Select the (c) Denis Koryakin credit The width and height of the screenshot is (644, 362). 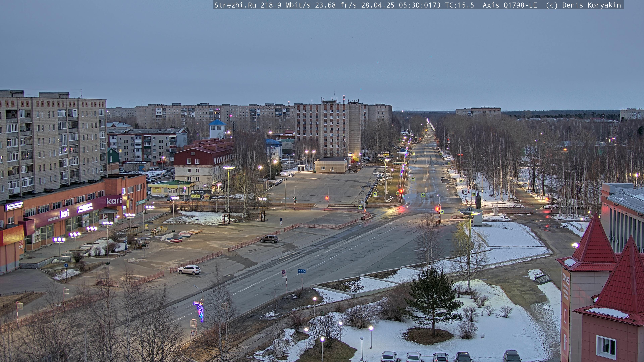coord(583,5)
